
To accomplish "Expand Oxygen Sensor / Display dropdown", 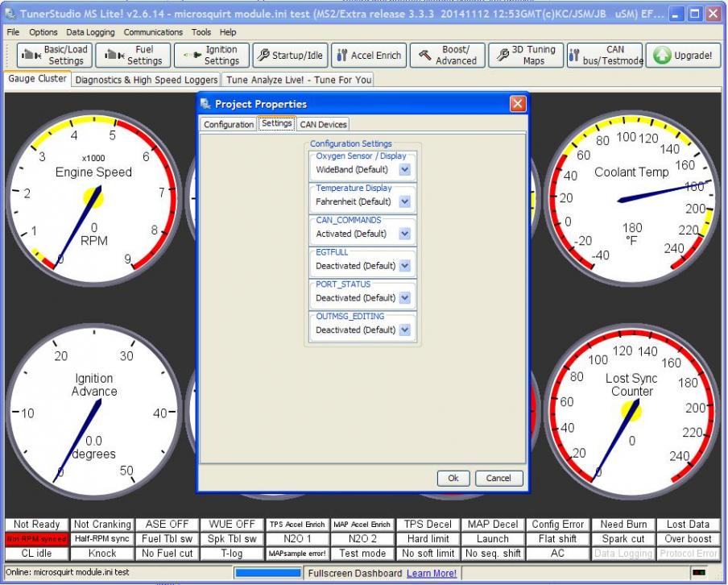I will coord(404,170).
